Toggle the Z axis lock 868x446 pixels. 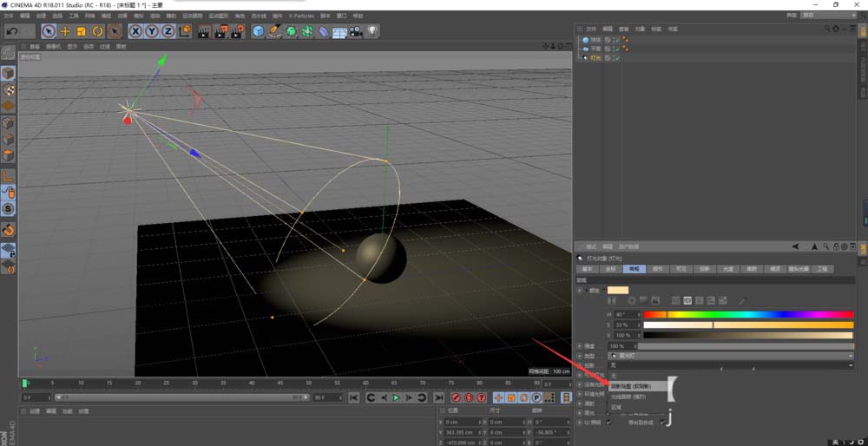click(168, 31)
